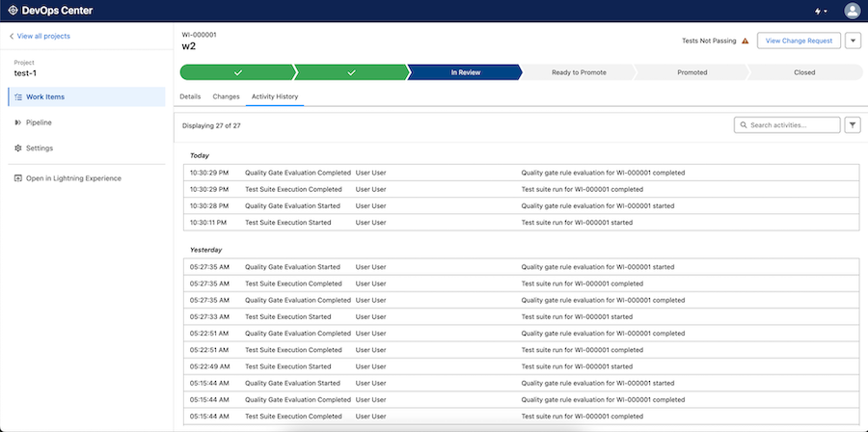
Task: Select the Closed path stage
Action: (x=803, y=72)
